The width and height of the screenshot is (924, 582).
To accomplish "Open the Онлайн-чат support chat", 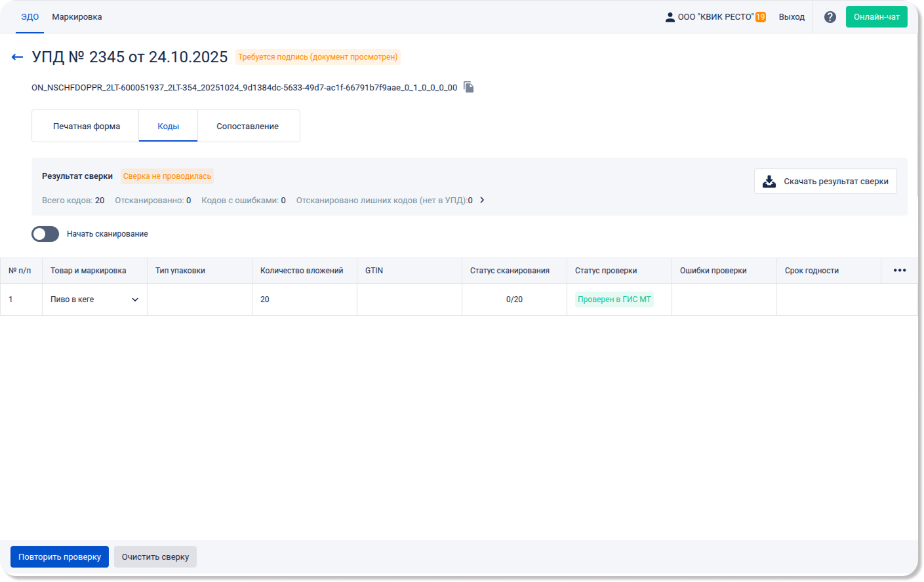I will [x=876, y=17].
